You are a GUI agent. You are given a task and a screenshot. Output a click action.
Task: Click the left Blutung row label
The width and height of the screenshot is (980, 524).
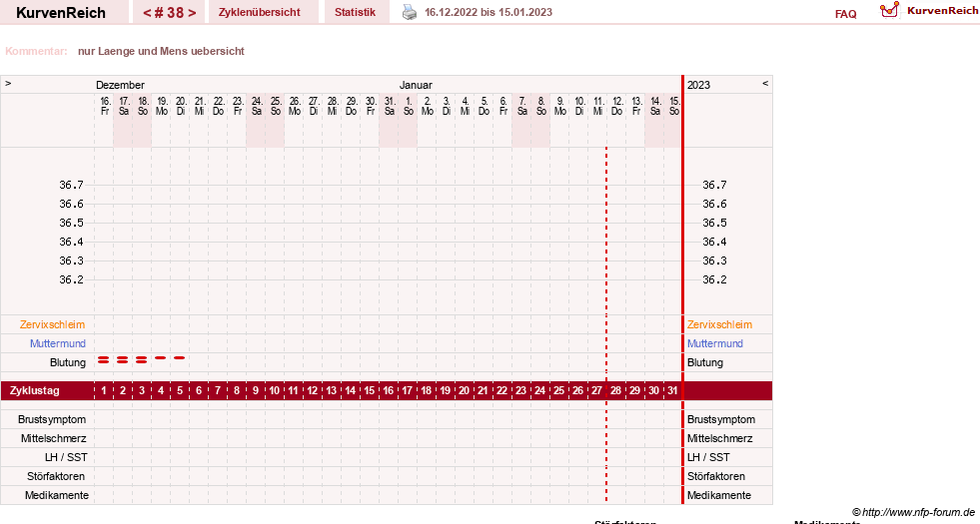coord(68,362)
